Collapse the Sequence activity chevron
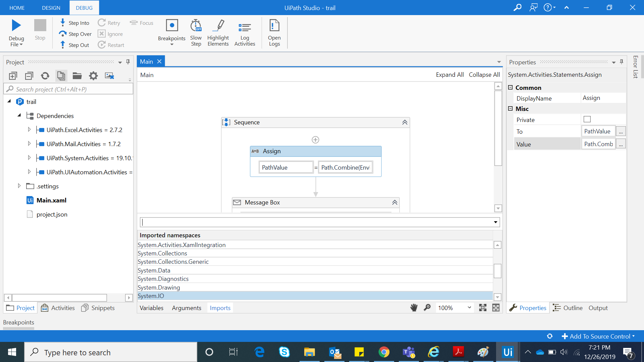The height and width of the screenshot is (362, 644). coord(405,122)
